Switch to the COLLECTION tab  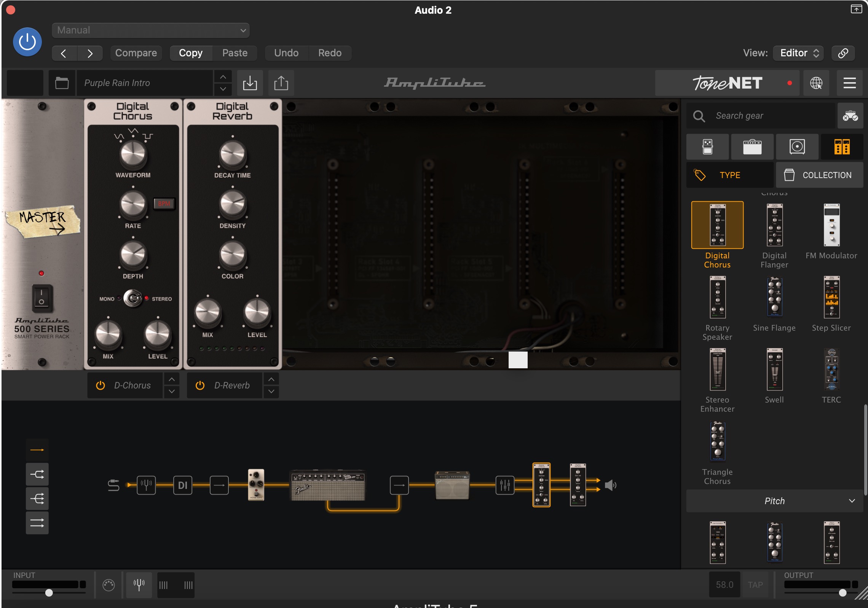click(x=820, y=175)
